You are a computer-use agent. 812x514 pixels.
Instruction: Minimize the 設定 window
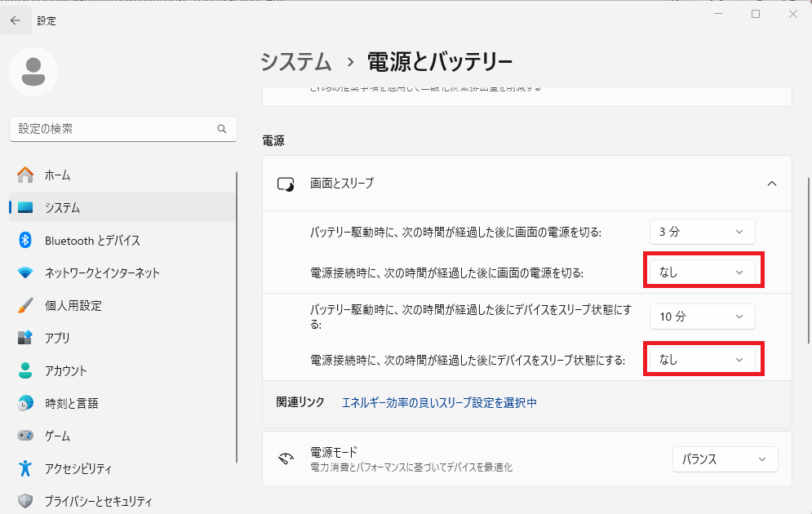click(x=718, y=14)
